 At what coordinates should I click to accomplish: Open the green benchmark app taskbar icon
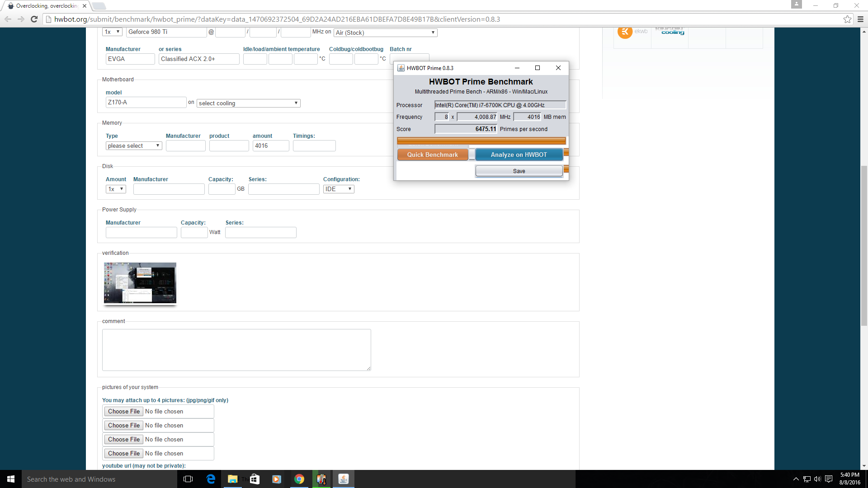321,479
